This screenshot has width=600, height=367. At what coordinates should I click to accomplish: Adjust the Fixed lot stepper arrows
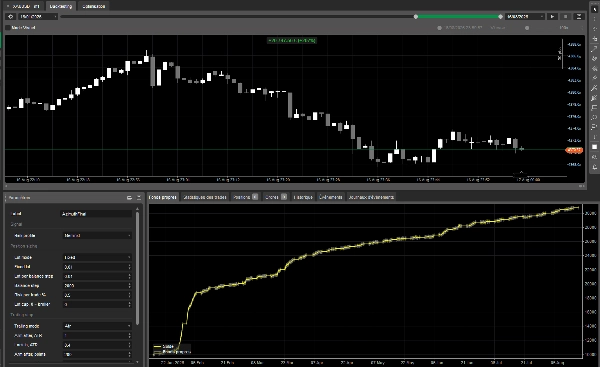[129, 267]
